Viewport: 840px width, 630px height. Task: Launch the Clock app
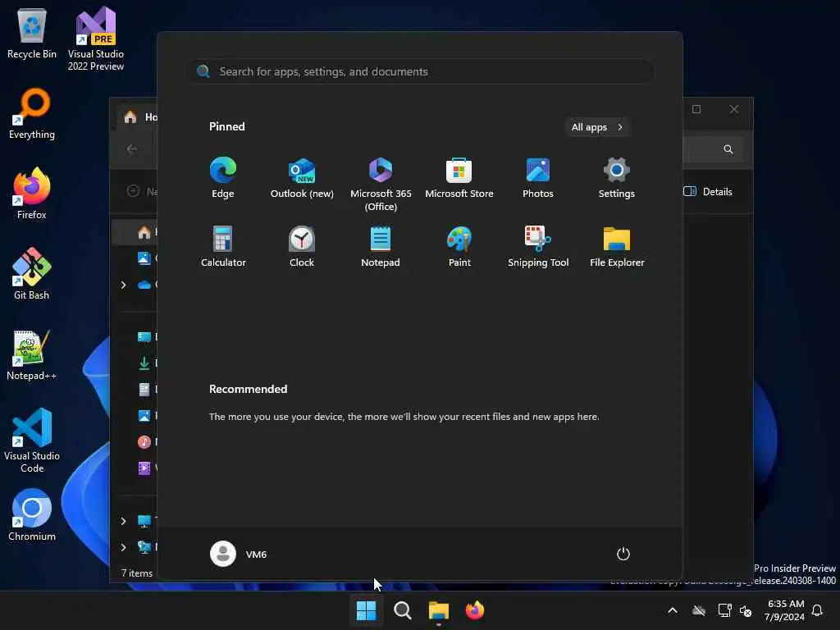[302, 246]
